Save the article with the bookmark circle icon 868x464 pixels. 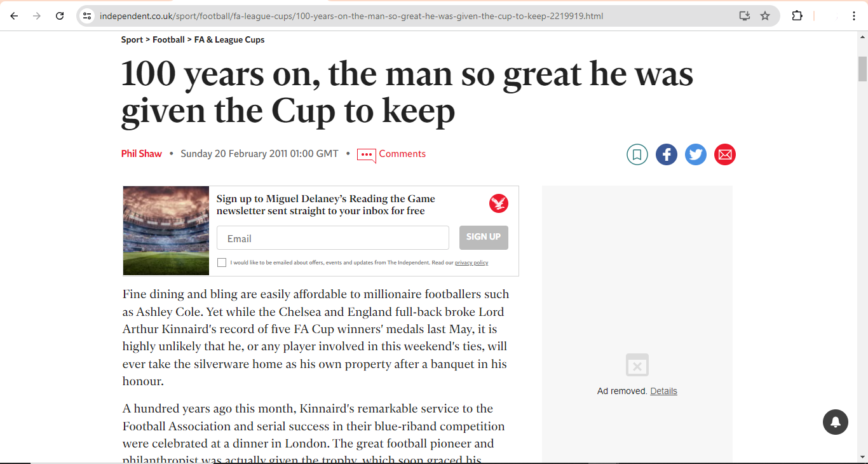click(x=637, y=154)
